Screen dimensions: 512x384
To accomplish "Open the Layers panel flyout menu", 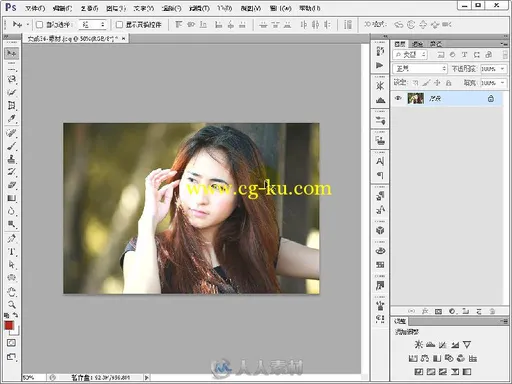I will [503, 44].
